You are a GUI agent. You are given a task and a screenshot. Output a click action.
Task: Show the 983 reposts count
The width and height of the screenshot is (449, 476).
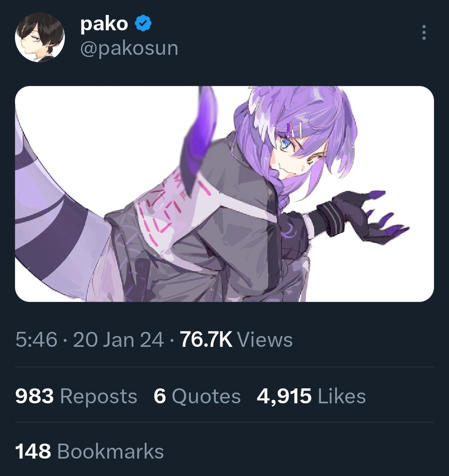35,396
